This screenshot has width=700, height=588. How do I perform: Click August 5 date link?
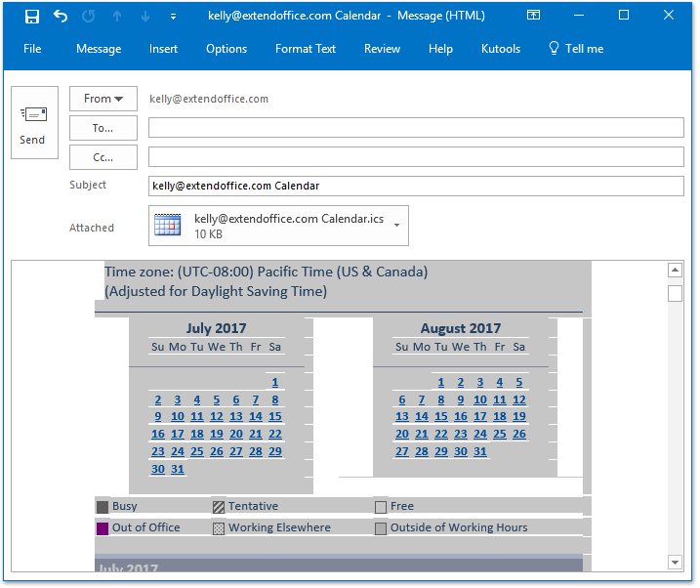519,382
